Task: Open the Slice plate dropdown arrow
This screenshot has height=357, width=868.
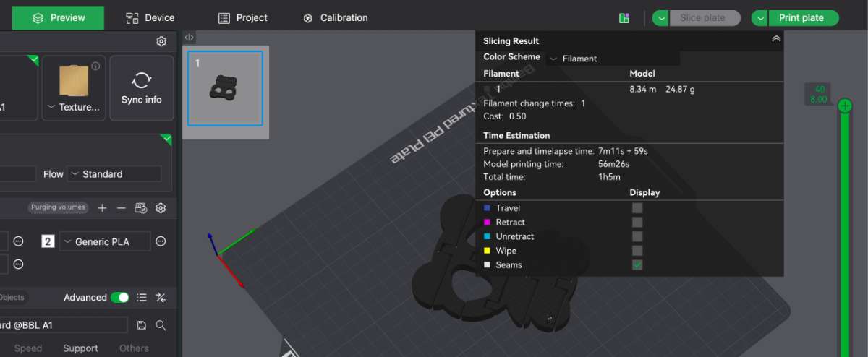Action: [x=660, y=18]
